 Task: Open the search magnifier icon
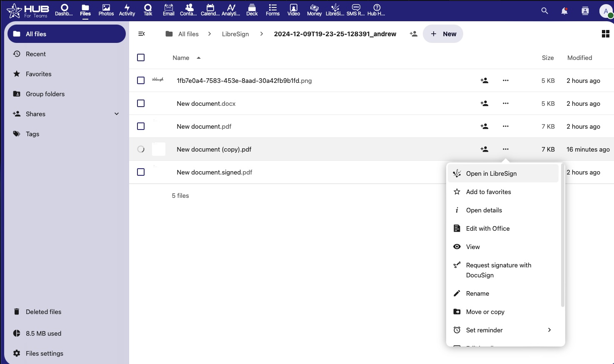544,11
